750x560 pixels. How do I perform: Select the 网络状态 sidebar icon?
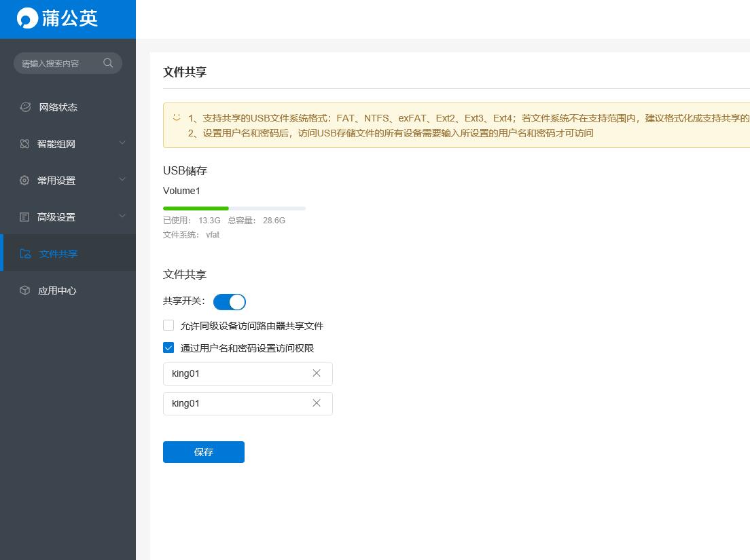tap(25, 107)
